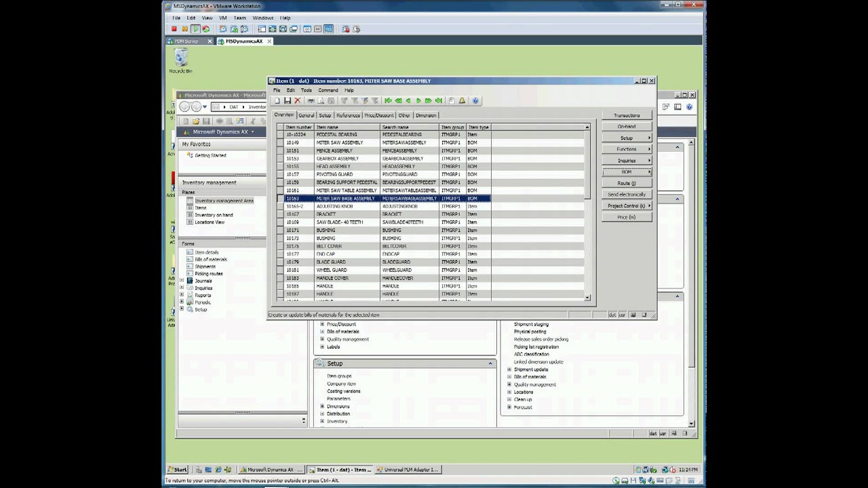This screenshot has height=488, width=868.
Task: Jump to the last record using green arrow
Action: click(x=439, y=101)
